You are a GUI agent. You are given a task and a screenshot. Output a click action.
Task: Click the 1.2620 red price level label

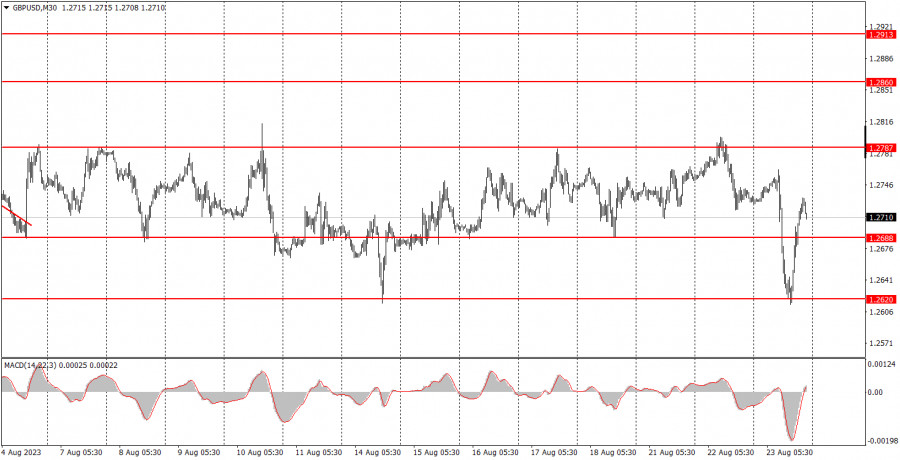point(882,299)
